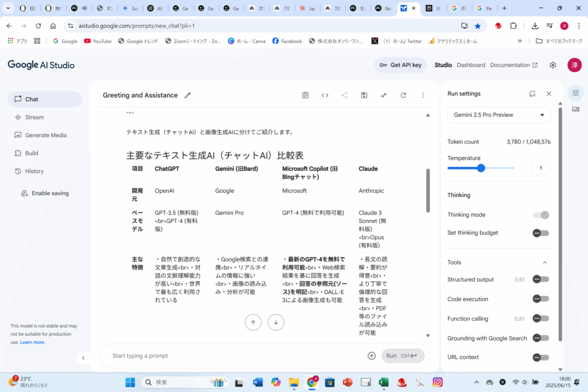Collapse the Tools section chevron
This screenshot has height=392, width=588.
[545, 262]
